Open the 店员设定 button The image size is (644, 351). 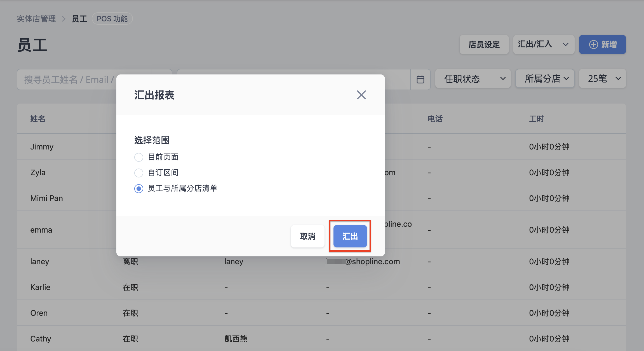[x=484, y=45]
